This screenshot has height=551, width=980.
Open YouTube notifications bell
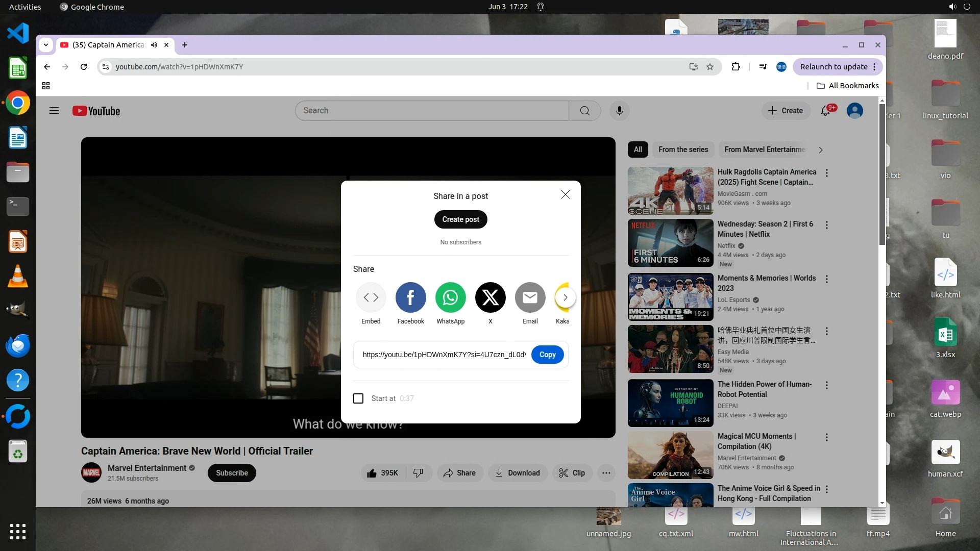pos(825,111)
